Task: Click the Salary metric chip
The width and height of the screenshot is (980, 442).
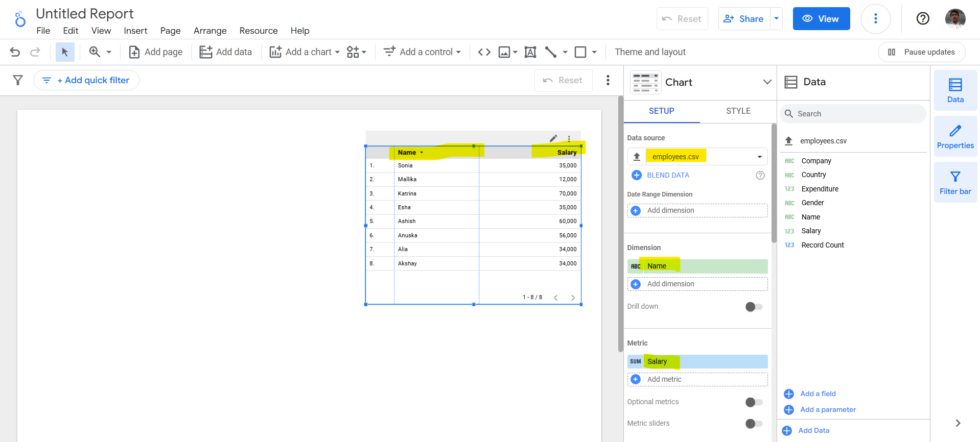Action: click(697, 361)
